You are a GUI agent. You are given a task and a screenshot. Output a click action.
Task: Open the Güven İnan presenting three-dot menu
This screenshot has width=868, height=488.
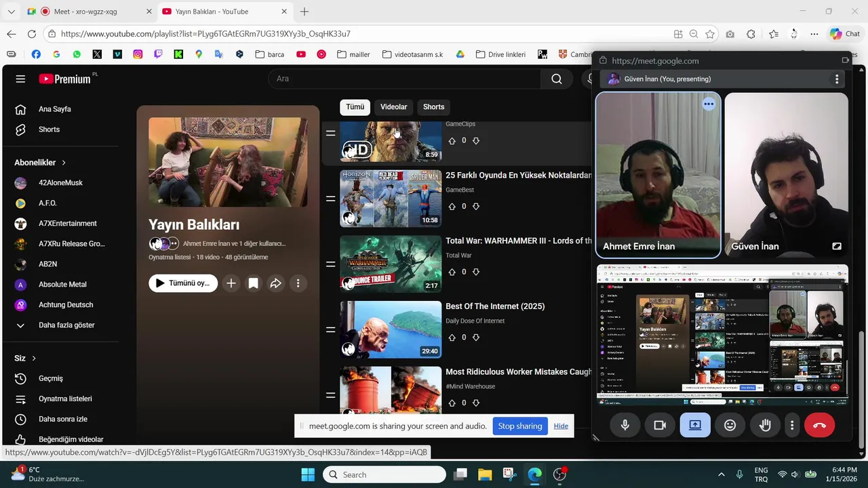click(x=837, y=79)
